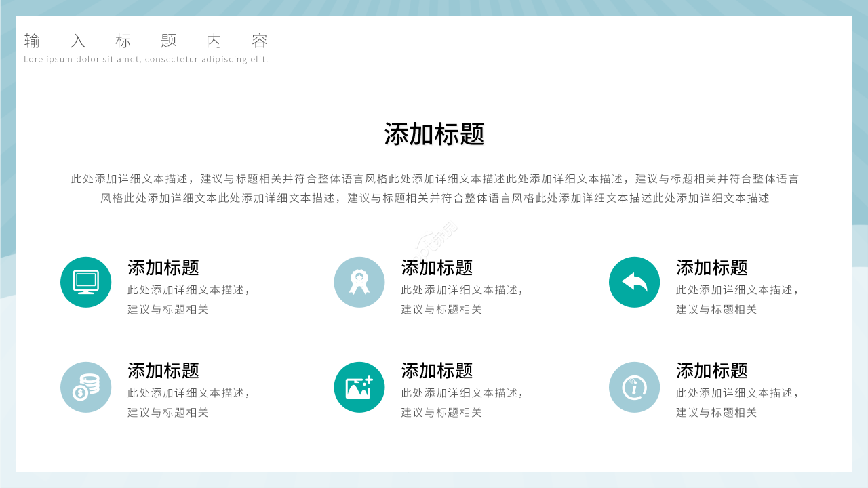Screen dimensions: 868x488
Task: Select the circular info icon
Action: 634,387
